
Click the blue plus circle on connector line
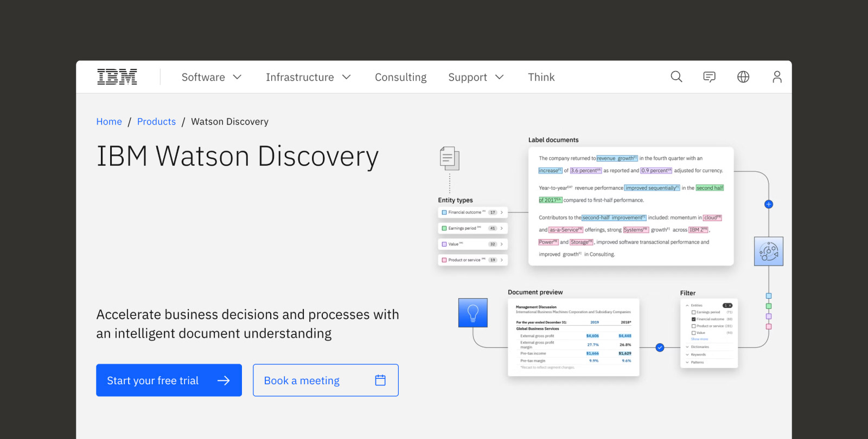[769, 204]
